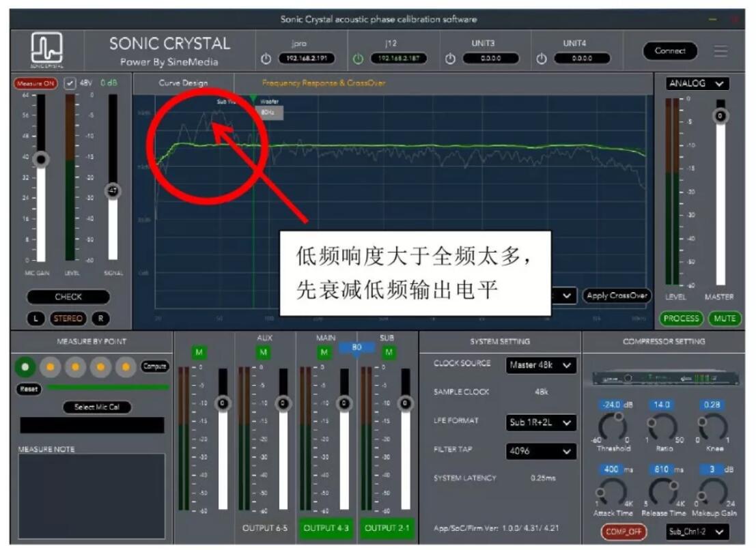
Task: Adjust the MIC GAIN slider handle
Action: click(41, 158)
